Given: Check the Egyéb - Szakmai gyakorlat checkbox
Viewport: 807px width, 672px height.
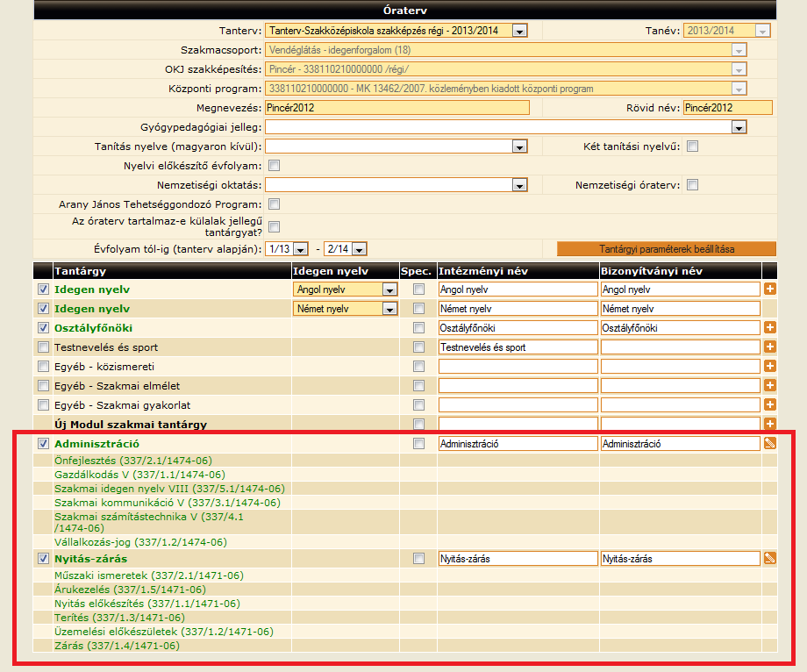Looking at the screenshot, I should [43, 405].
